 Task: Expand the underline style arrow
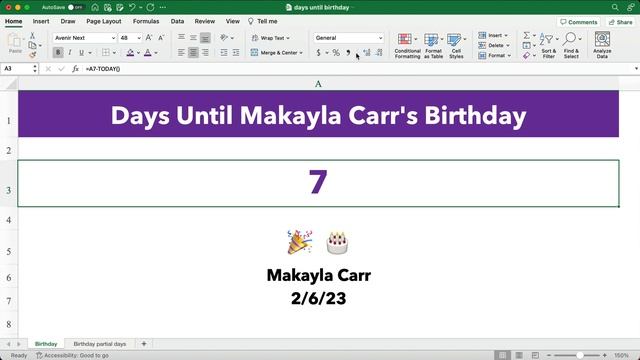tap(90, 53)
